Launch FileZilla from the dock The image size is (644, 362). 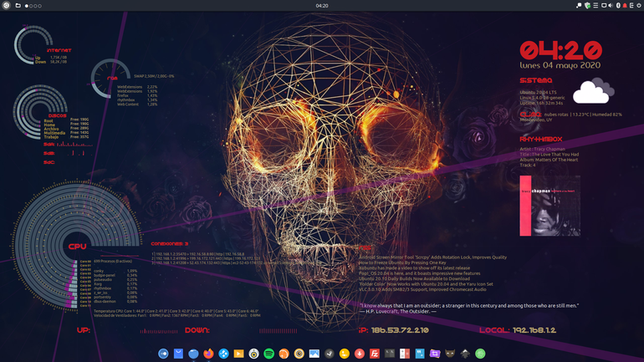[x=375, y=354]
